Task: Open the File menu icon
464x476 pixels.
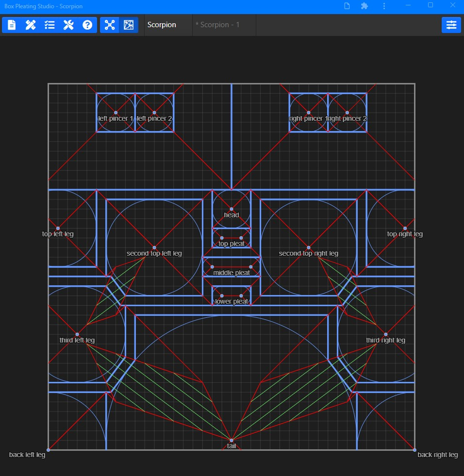Action: tap(12, 25)
